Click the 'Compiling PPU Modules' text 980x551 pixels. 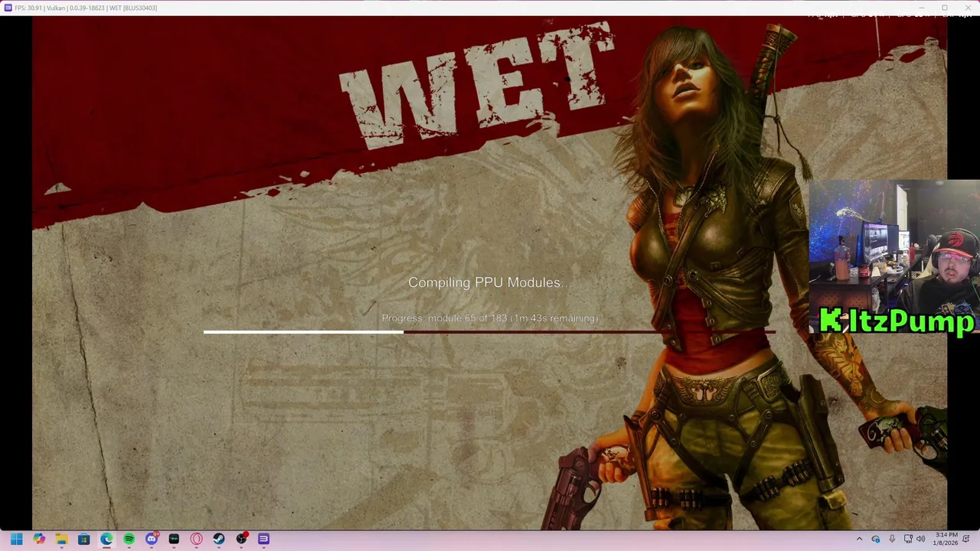(488, 282)
